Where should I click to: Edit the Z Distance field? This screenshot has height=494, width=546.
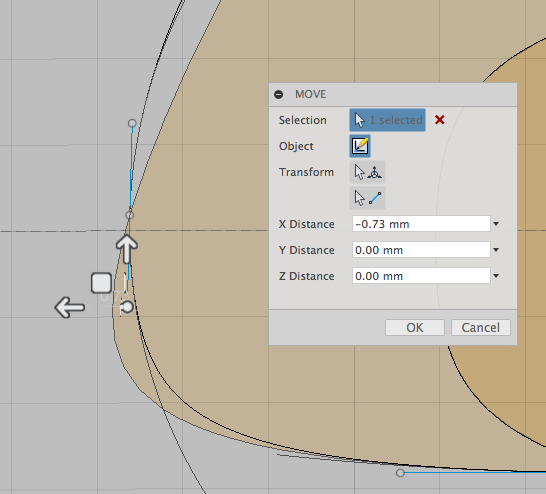pos(421,276)
